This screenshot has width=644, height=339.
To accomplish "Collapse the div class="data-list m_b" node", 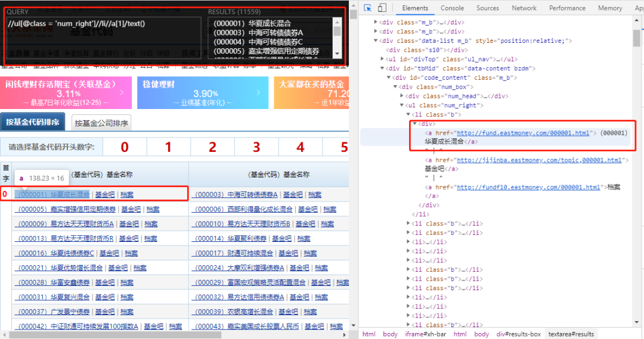I will click(376, 41).
